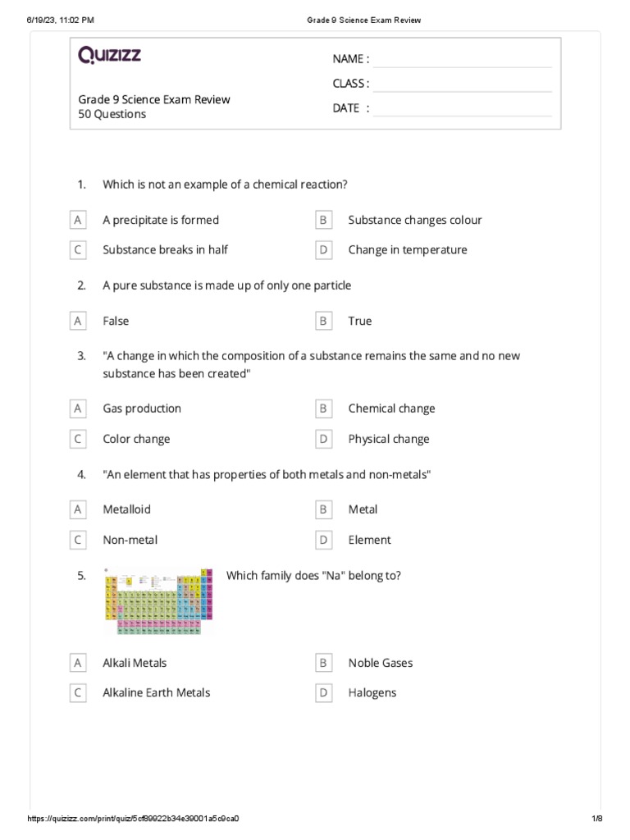Click the Quizizz logo
630x840 pixels.
[x=109, y=56]
